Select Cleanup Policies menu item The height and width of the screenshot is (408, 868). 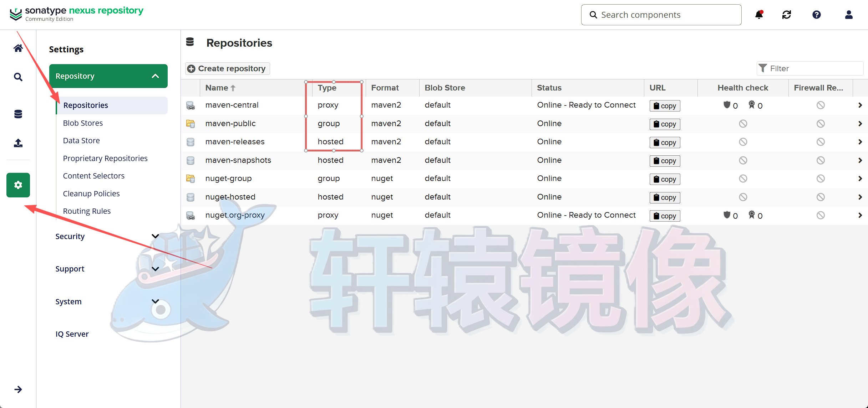pos(91,193)
